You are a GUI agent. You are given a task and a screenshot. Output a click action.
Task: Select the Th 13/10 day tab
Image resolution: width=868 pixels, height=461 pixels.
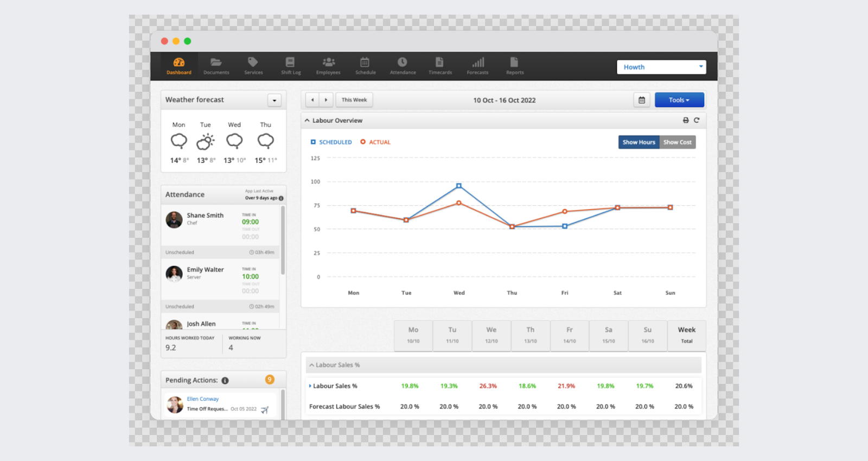click(x=531, y=336)
